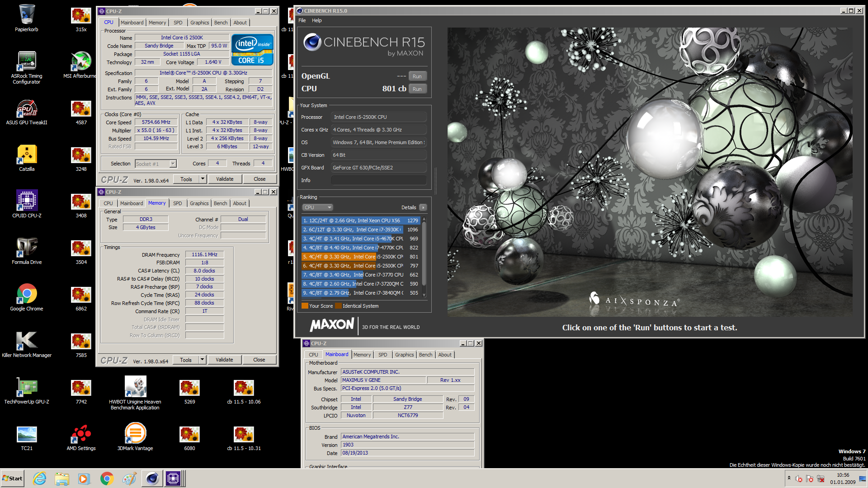The image size is (868, 488).
Task: Click the Identical System legend swatch
Action: 338,306
